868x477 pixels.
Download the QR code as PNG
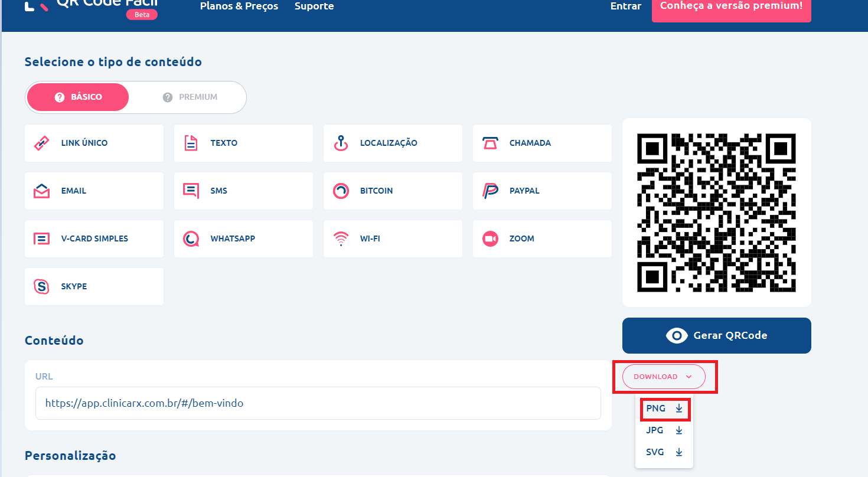(x=664, y=409)
